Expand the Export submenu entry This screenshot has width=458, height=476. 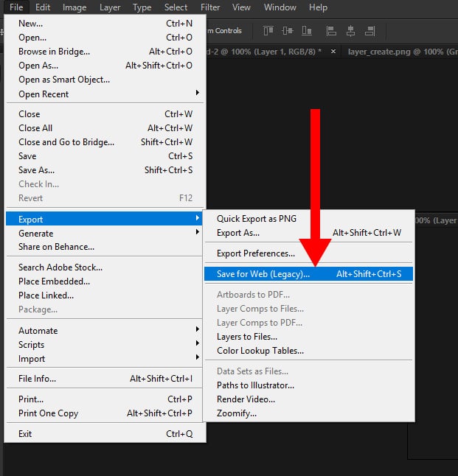104,219
